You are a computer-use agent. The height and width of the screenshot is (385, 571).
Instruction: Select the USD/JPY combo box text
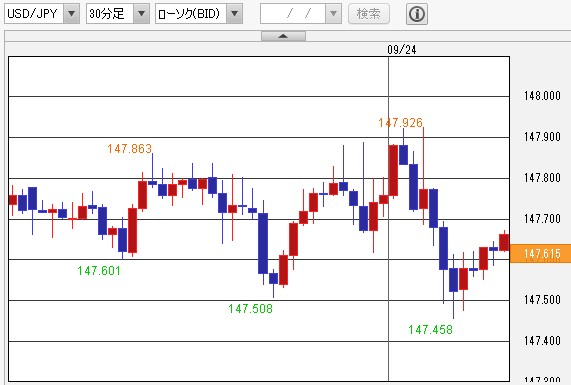coord(34,14)
